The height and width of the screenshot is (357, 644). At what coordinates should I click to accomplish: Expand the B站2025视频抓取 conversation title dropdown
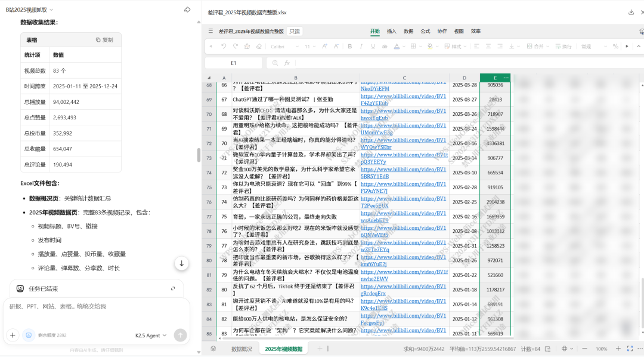point(30,10)
